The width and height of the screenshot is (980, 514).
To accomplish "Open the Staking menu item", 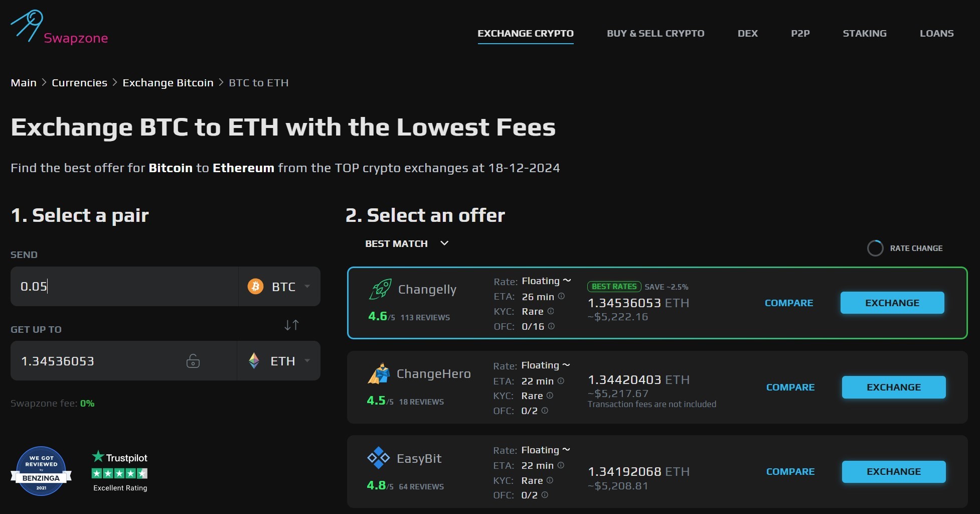I will (865, 34).
